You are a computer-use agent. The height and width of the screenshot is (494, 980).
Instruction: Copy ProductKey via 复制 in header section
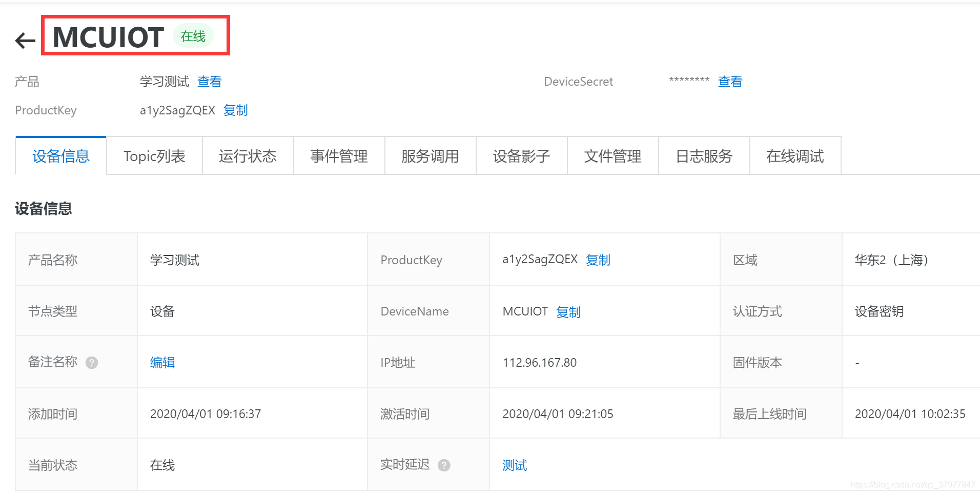pyautogui.click(x=236, y=110)
